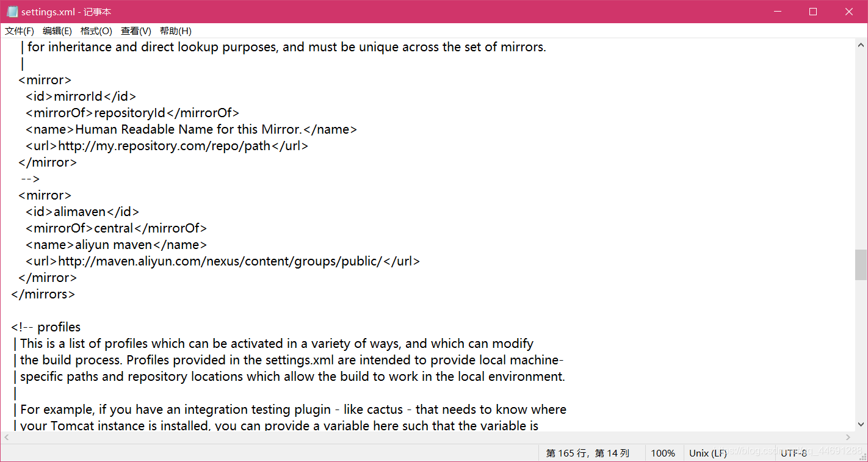Viewport: 868px width, 462px height.
Task: Click the name aliyun maven line
Action: (x=117, y=245)
